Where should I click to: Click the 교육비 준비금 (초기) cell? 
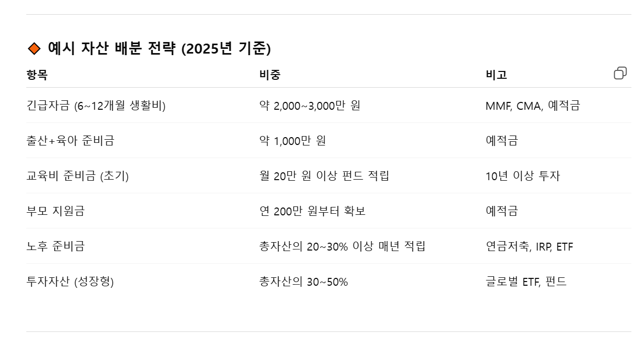click(x=78, y=176)
